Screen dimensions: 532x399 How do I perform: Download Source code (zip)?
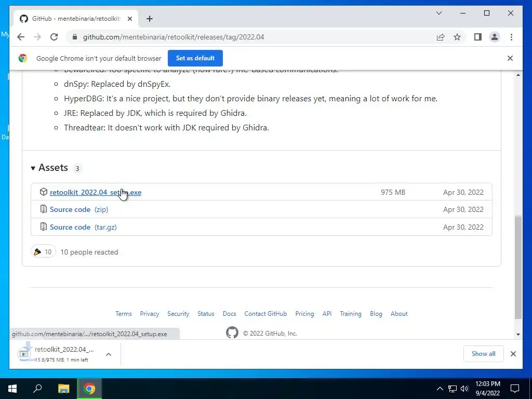pyautogui.click(x=79, y=210)
